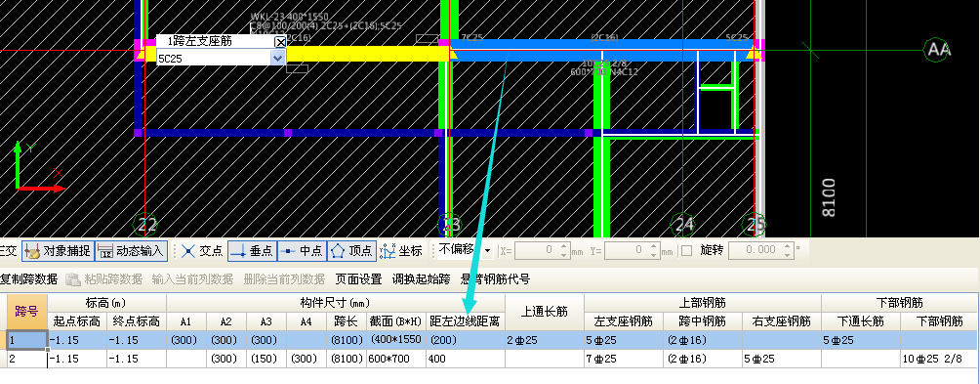
Task: Click the 截面(B*H) column header
Action: (x=396, y=321)
